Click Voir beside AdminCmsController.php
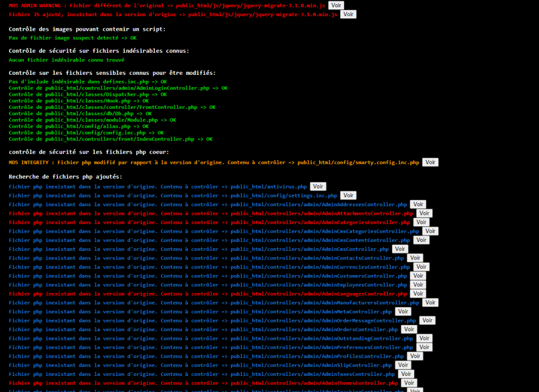Screen dimensions: 539x392 pos(400,249)
